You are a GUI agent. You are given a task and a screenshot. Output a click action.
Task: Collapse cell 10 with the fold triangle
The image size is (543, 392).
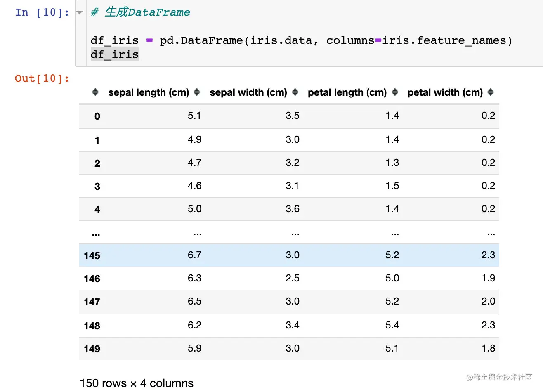[x=80, y=13]
